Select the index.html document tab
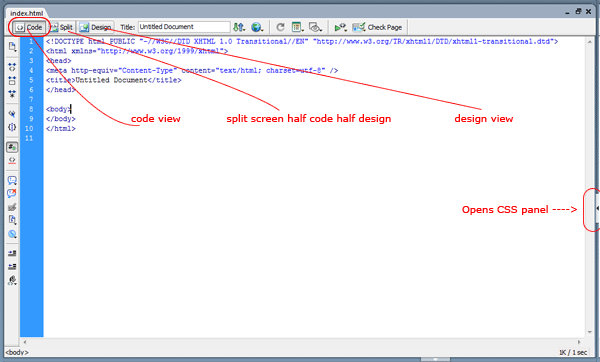Screen dimensions: 600x362 (26, 13)
